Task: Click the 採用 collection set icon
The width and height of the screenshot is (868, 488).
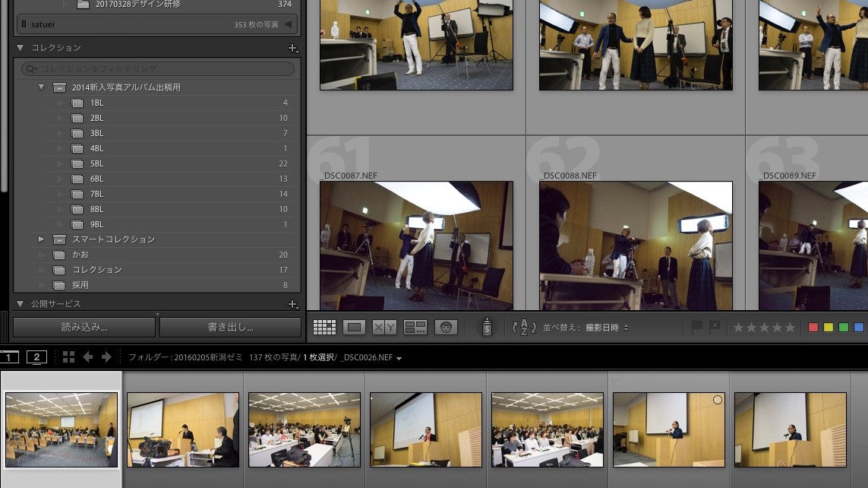Action: (59, 285)
